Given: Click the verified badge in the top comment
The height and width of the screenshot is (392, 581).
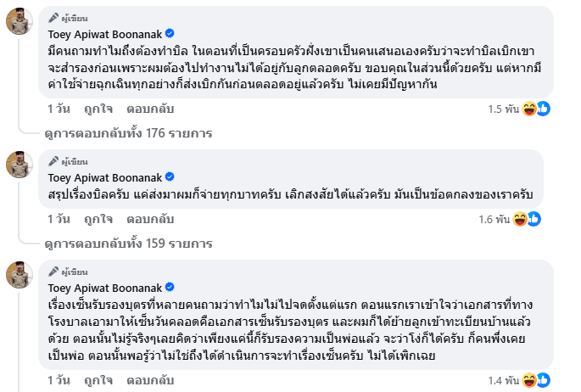Looking at the screenshot, I should (x=170, y=33).
